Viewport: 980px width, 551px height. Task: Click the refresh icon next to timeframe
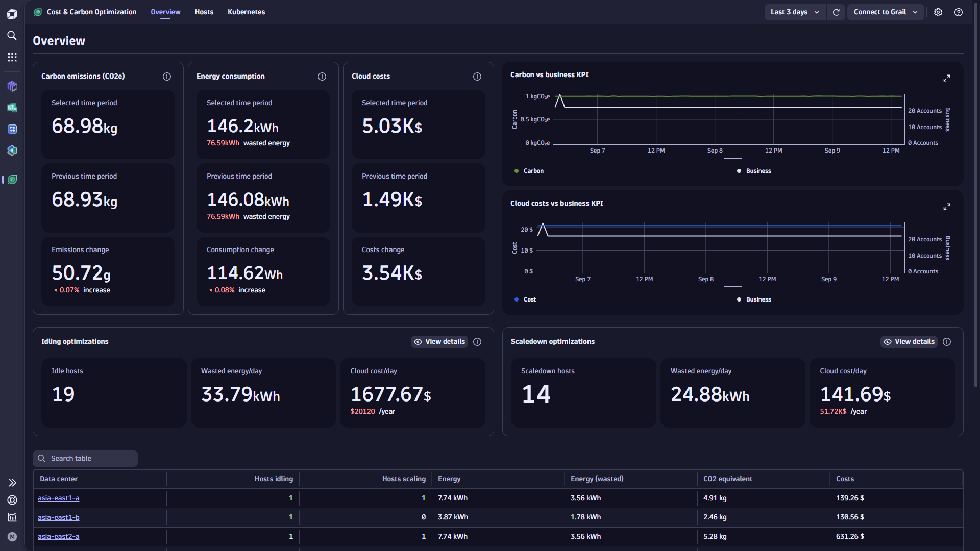(x=836, y=12)
